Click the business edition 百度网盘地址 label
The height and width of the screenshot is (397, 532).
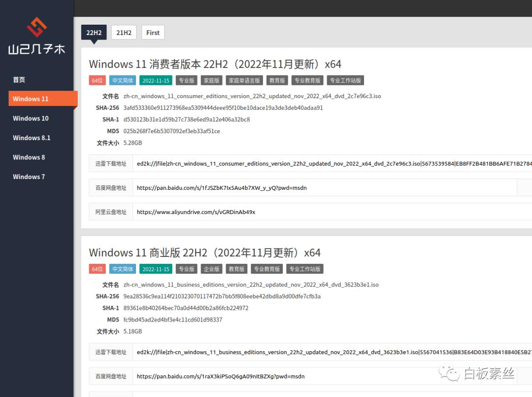coord(111,376)
